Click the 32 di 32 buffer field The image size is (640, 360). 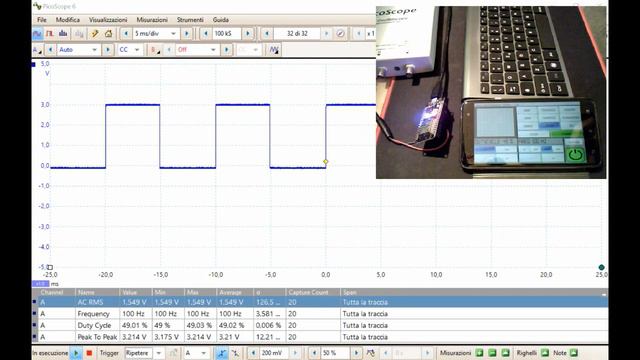click(x=297, y=33)
